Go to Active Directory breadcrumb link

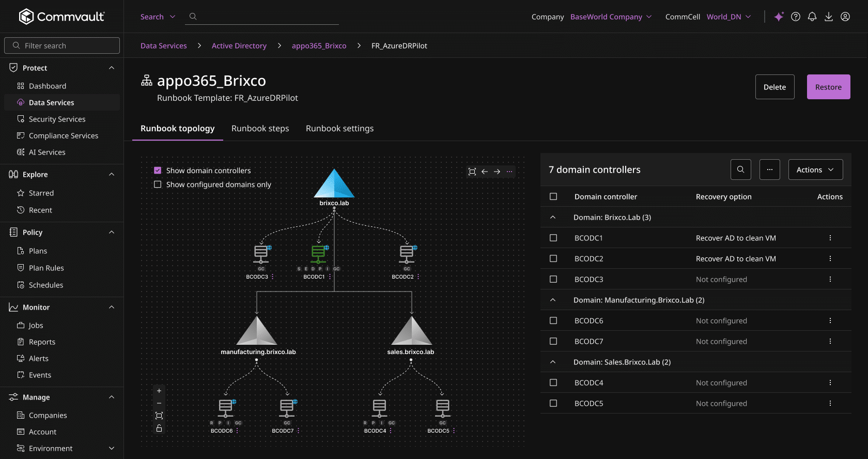pyautogui.click(x=239, y=45)
